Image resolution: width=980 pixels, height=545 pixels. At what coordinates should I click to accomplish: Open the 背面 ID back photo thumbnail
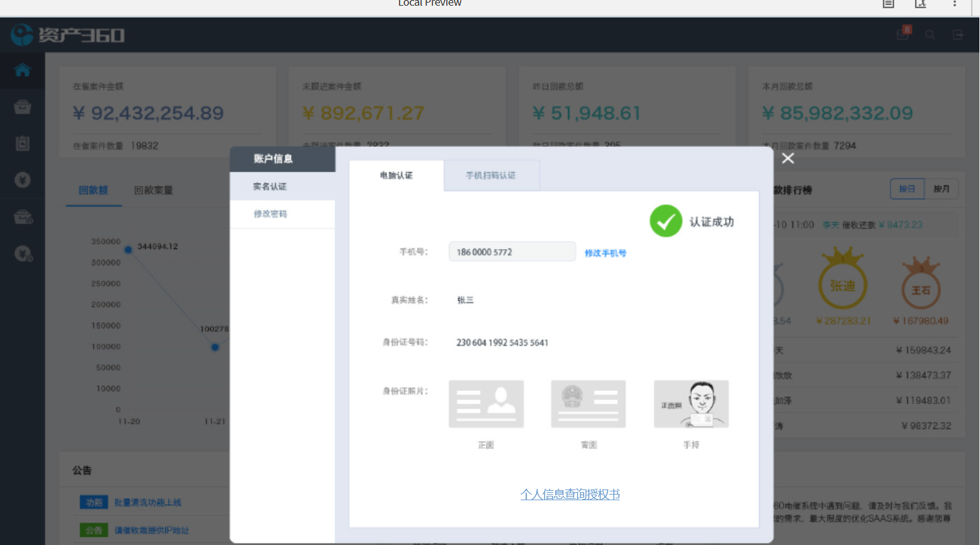point(588,404)
